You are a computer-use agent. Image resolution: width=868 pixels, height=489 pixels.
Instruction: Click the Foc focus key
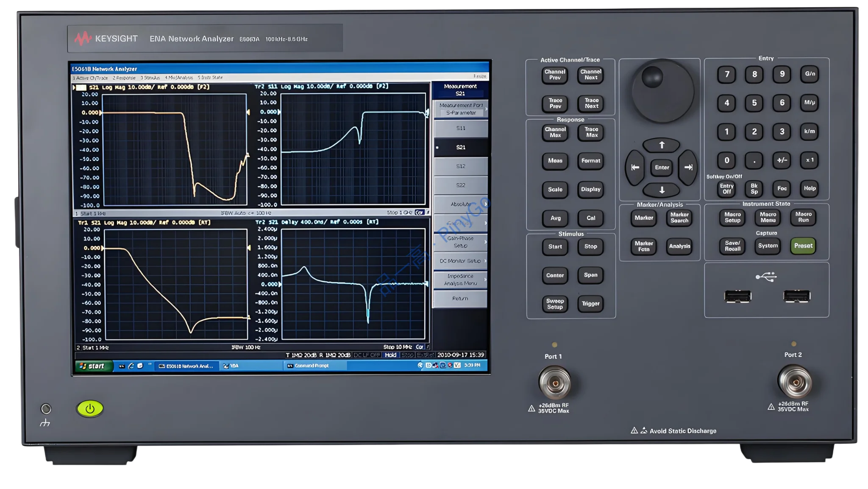(782, 189)
